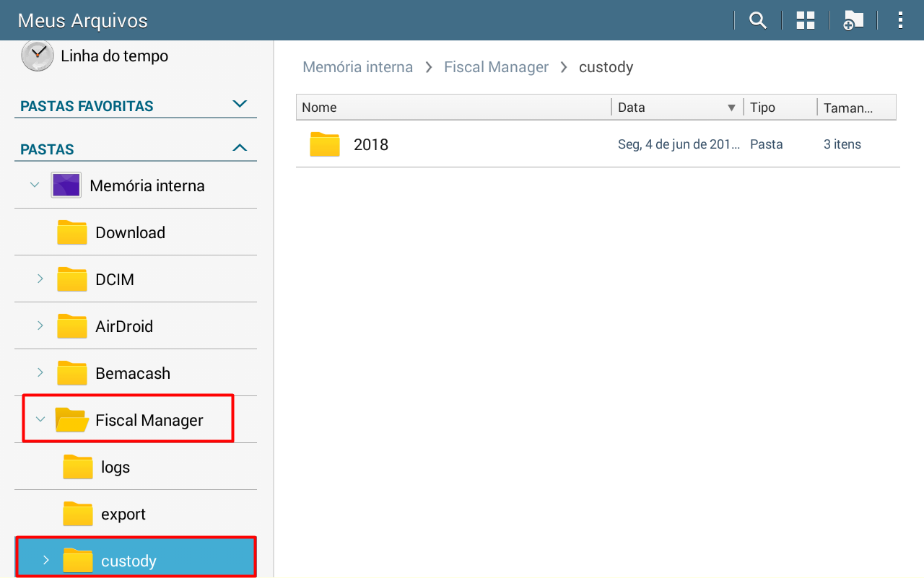The height and width of the screenshot is (578, 924).
Task: Click the 'Pasta' type cell
Action: tap(767, 144)
